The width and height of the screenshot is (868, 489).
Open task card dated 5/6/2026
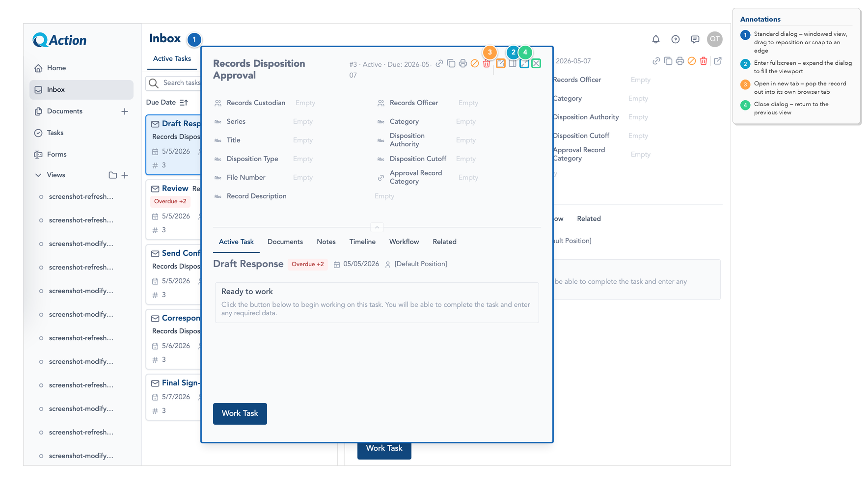173,338
